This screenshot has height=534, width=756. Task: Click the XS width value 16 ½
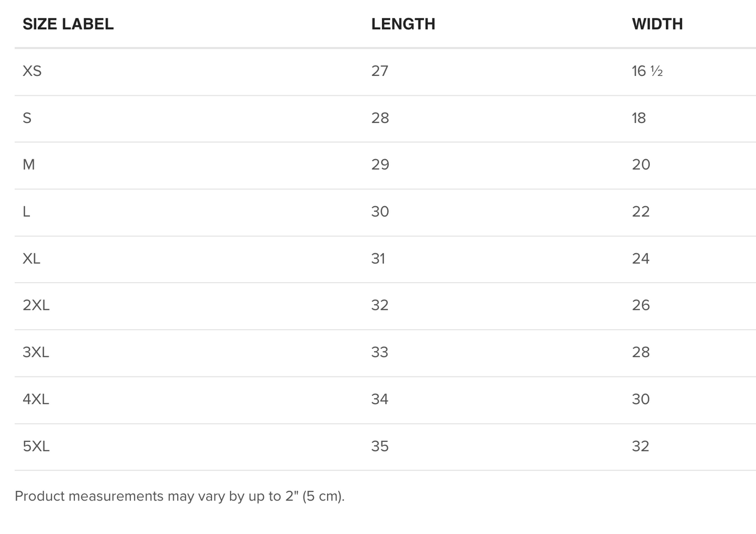[647, 71]
